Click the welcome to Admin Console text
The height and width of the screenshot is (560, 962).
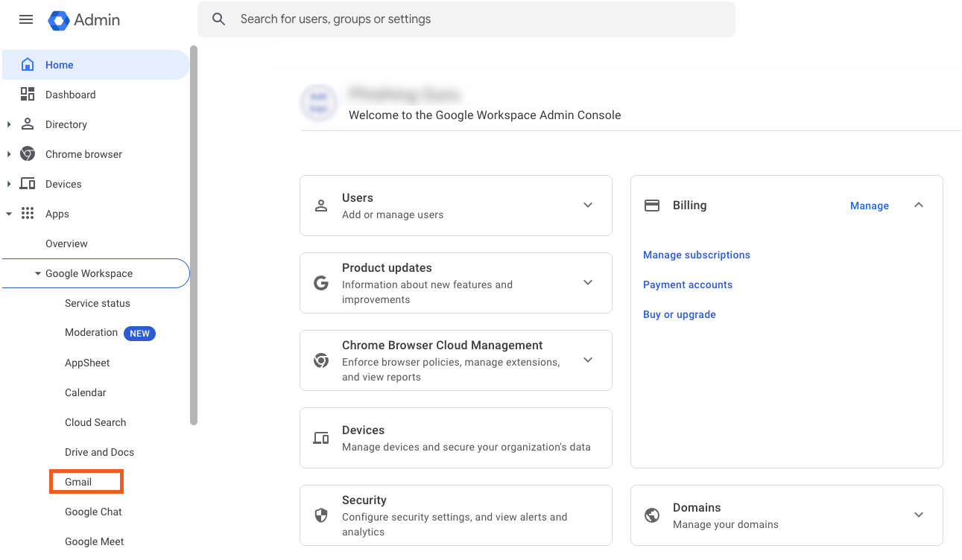coord(485,115)
